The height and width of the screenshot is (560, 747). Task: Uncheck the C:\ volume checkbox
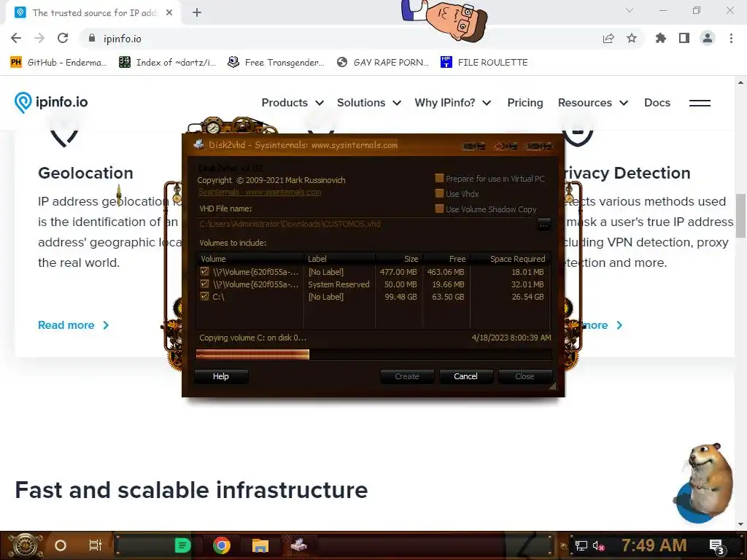[205, 296]
